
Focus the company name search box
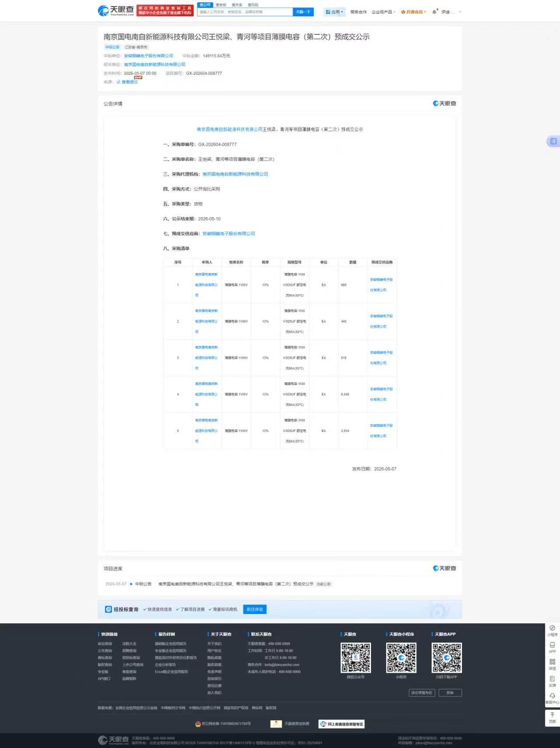click(x=245, y=12)
